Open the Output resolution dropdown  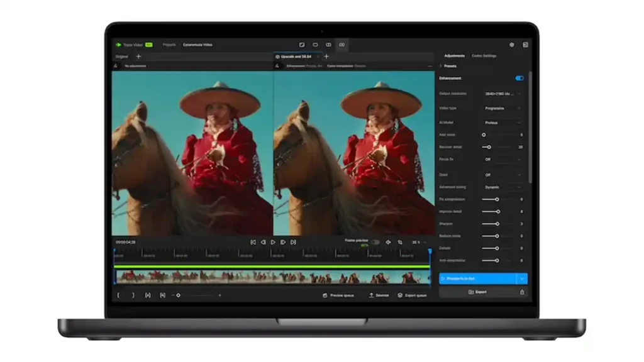tap(502, 94)
